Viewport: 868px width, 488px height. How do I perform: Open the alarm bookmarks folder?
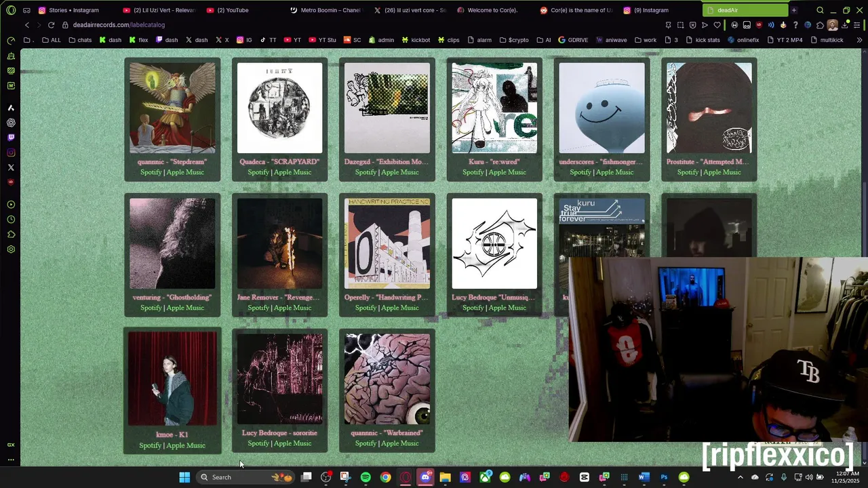479,40
